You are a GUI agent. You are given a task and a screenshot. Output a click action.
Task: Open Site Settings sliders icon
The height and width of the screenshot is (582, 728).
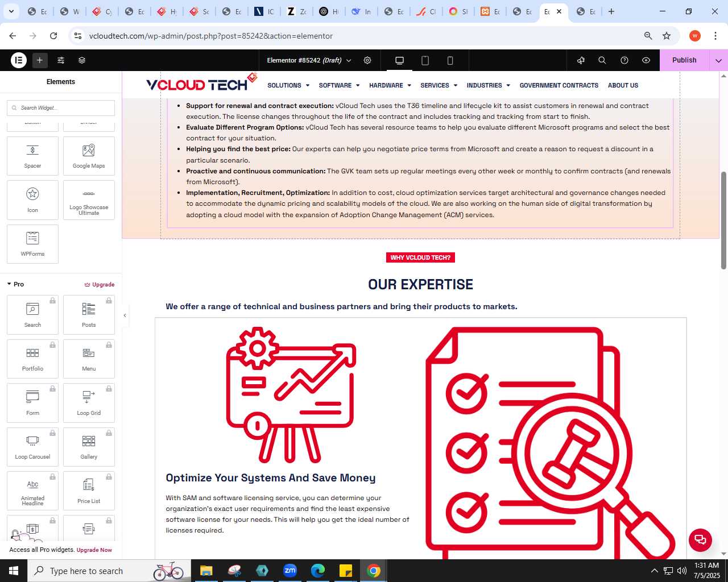(x=61, y=60)
